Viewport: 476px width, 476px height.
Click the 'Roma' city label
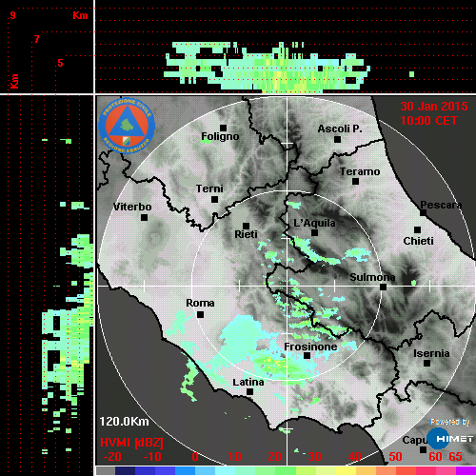[x=200, y=303]
